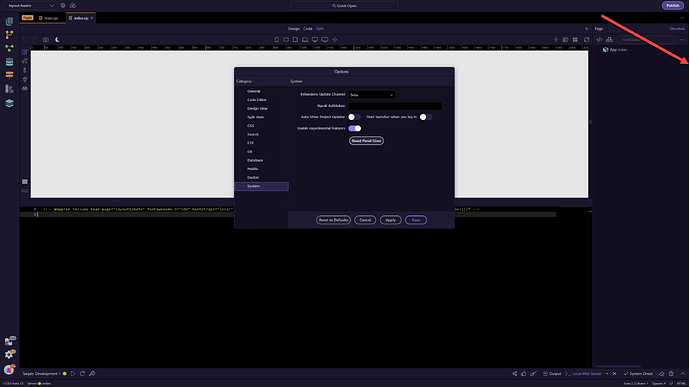Image resolution: width=690 pixels, height=387 pixels.
Task: Open the Extensions Update Channel dropdown
Action: point(371,95)
